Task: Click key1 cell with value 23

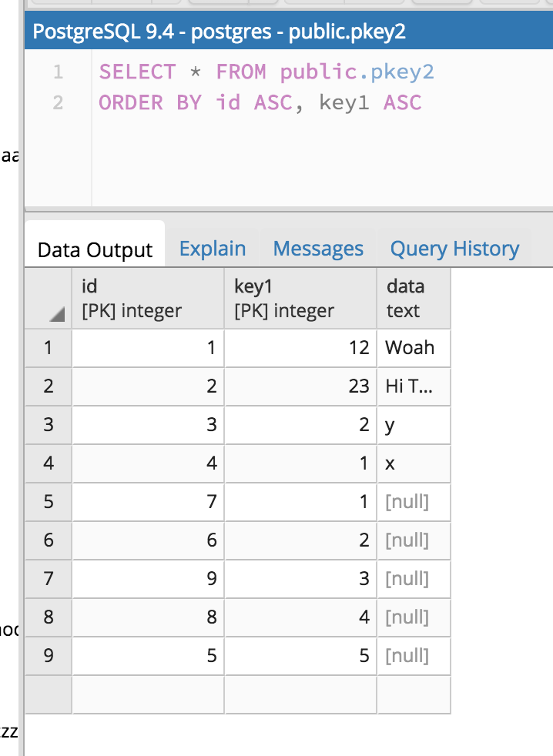Action: [x=300, y=386]
